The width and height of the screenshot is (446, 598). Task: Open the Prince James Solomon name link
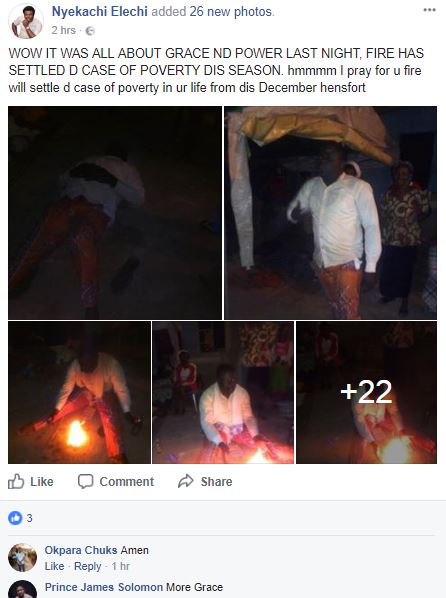(x=104, y=587)
